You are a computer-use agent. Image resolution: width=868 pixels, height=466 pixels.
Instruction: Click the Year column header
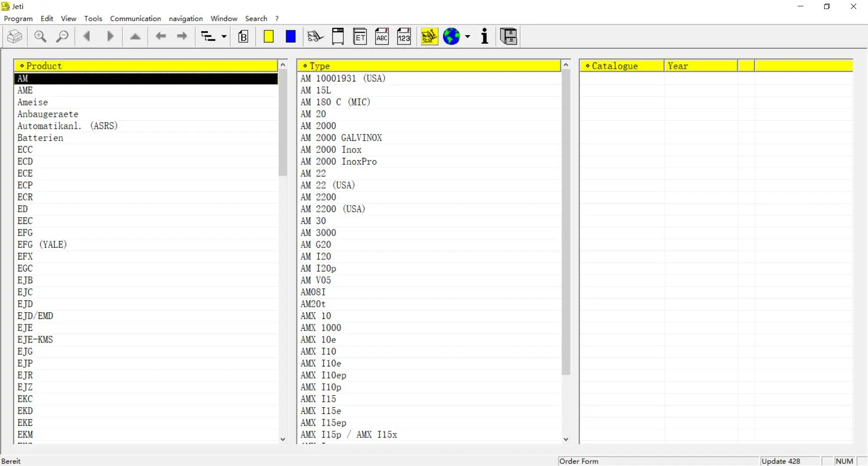701,66
